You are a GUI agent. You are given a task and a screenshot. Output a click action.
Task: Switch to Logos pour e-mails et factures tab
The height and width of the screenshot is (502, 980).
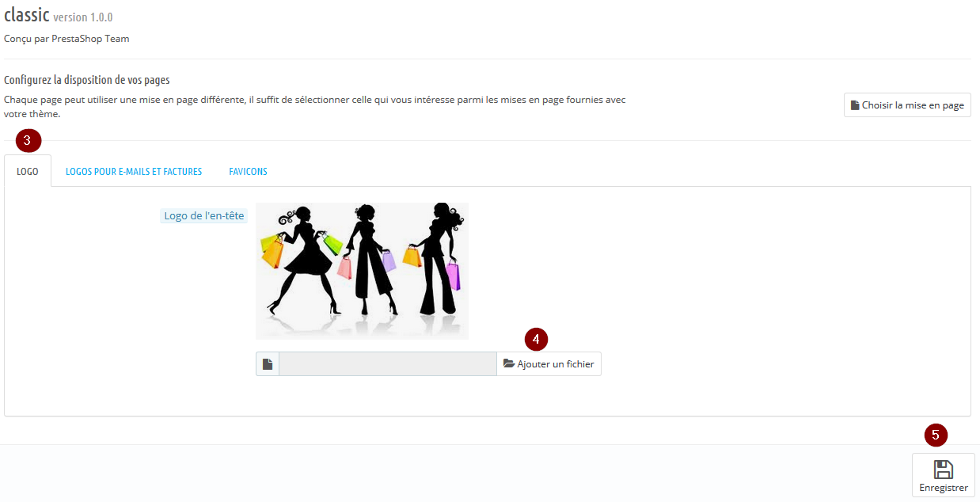[134, 171]
